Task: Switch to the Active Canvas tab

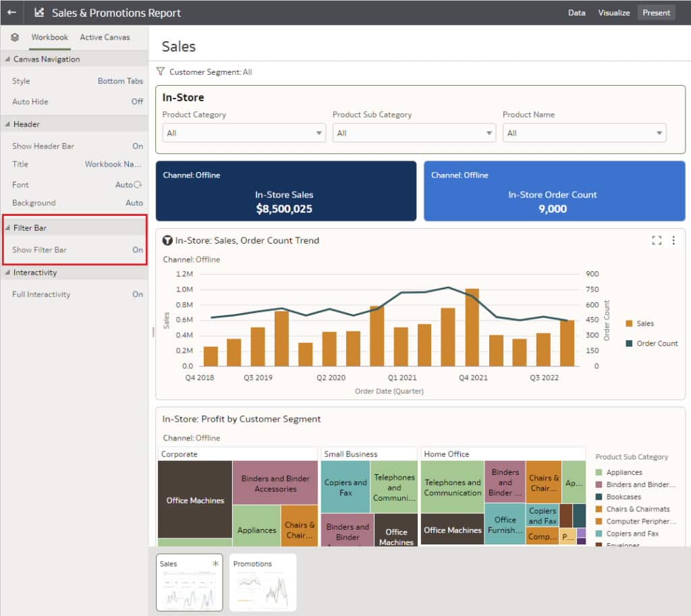Action: [x=105, y=37]
